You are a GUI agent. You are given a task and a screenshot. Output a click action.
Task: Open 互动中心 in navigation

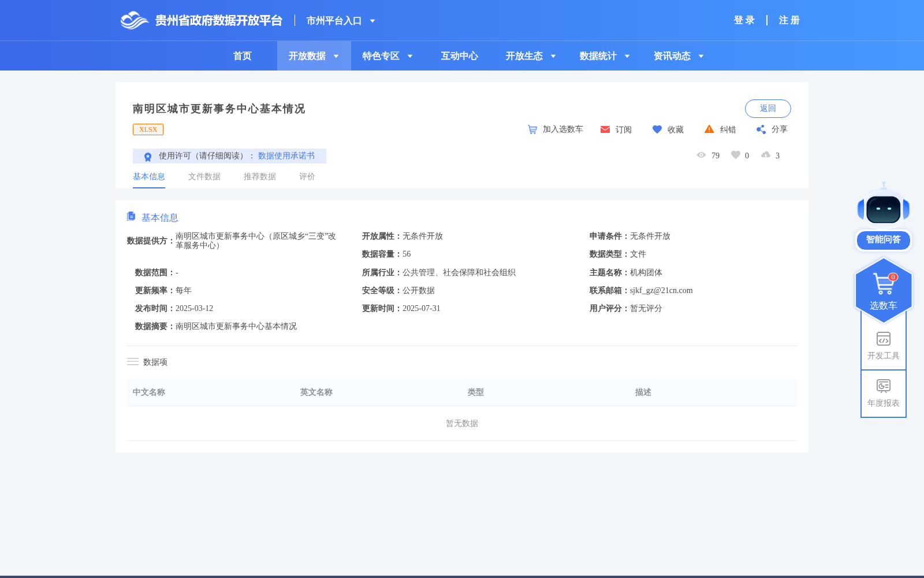[x=460, y=56]
